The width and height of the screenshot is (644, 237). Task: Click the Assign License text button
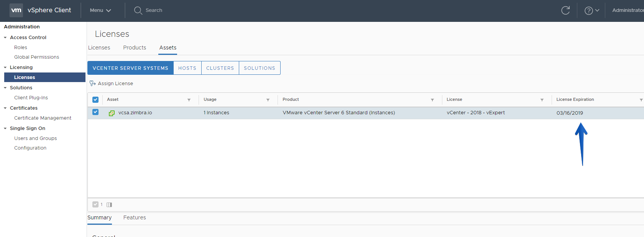[x=115, y=83]
